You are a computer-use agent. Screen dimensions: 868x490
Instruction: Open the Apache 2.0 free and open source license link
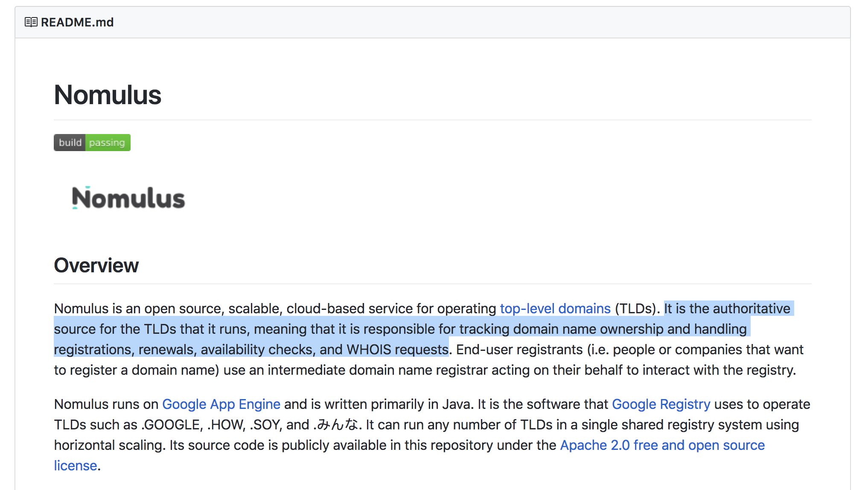coord(662,445)
